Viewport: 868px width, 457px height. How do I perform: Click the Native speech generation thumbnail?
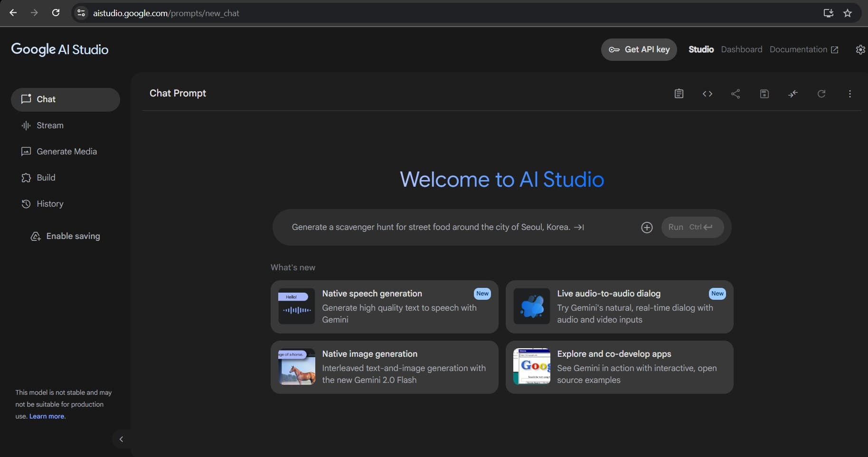click(297, 306)
